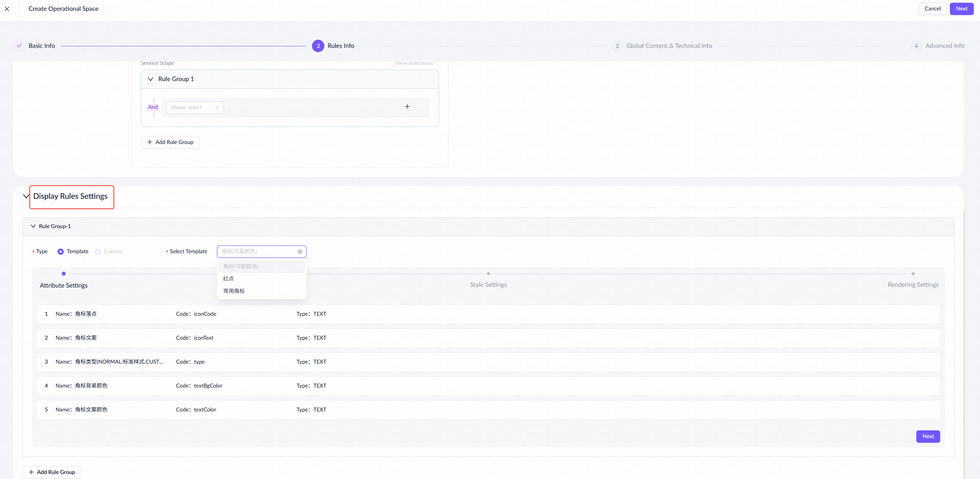Open the Please select dropdown
The height and width of the screenshot is (479, 980).
pos(195,108)
